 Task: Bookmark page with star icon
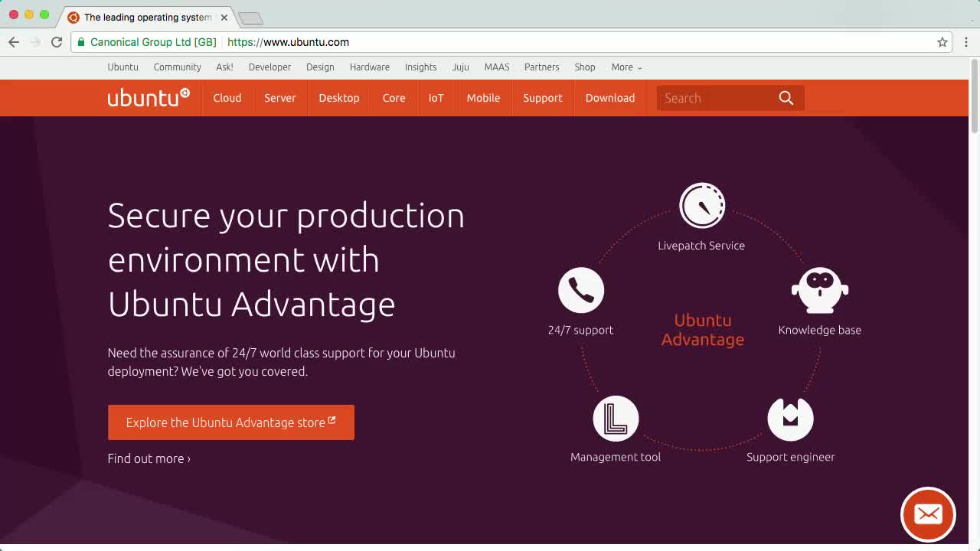[942, 42]
